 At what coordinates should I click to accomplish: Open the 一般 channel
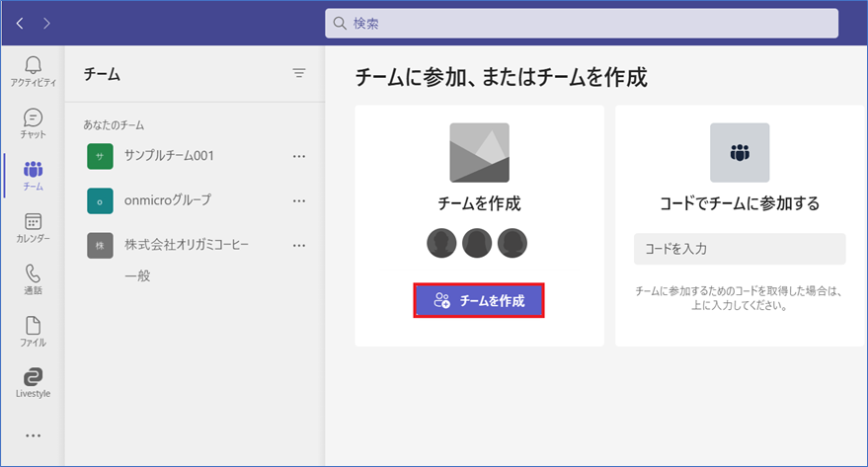point(137,275)
